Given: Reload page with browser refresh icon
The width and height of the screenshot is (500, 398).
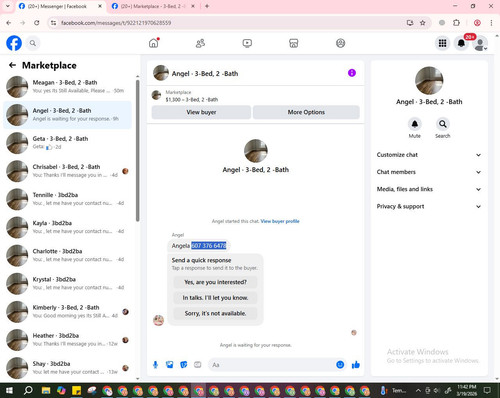Looking at the screenshot, I should tap(37, 23).
